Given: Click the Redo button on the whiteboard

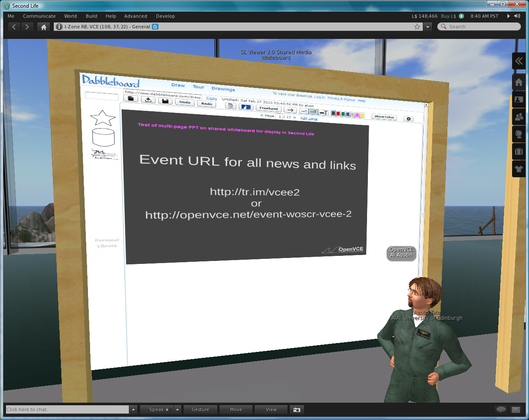Looking at the screenshot, I should (x=207, y=104).
